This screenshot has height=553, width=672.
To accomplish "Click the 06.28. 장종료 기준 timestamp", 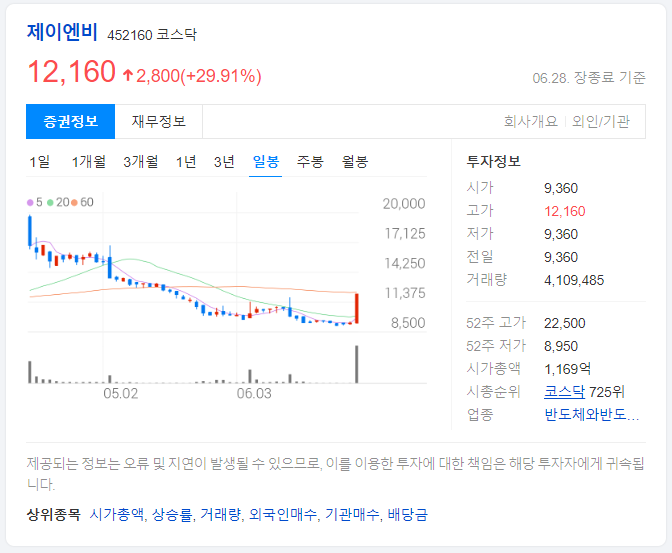I will 589,78.
